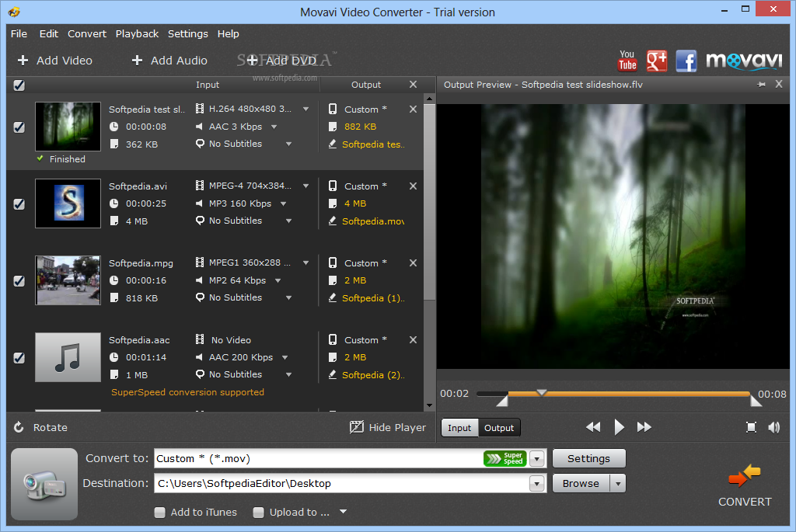The image size is (796, 532).
Task: Click Browse destination button
Action: (581, 483)
